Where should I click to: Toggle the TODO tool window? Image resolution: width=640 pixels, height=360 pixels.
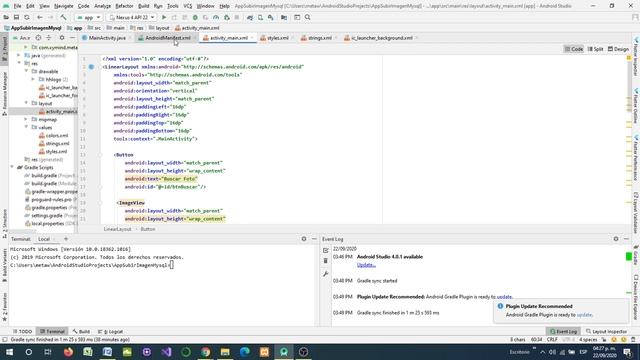[22, 331]
